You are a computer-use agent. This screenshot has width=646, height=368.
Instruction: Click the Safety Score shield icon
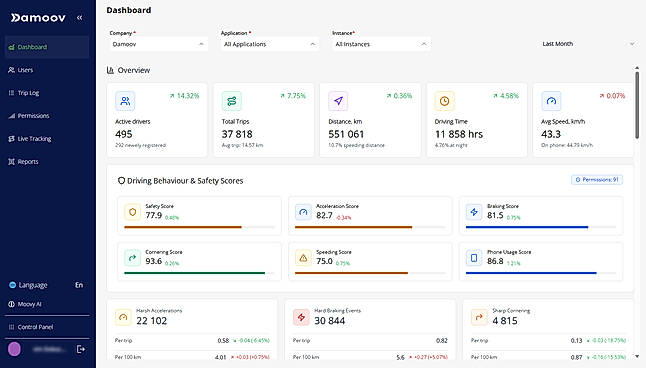[x=132, y=212]
